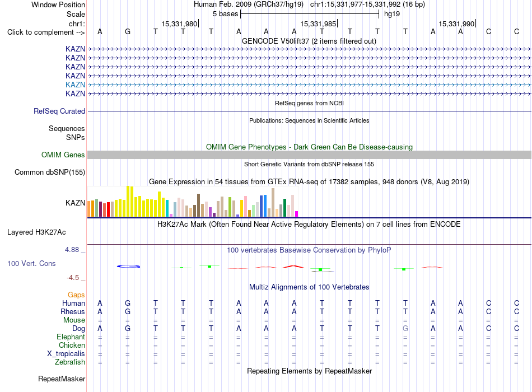This screenshot has height=392, width=532.
Task: Click the 'OMIM Genes' track label
Action: (63, 155)
